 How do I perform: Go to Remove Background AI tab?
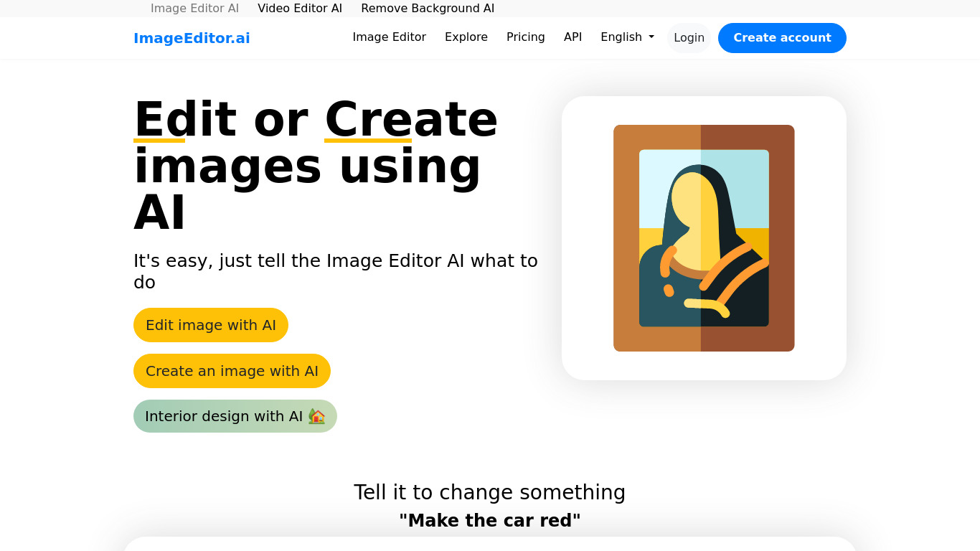428,9
